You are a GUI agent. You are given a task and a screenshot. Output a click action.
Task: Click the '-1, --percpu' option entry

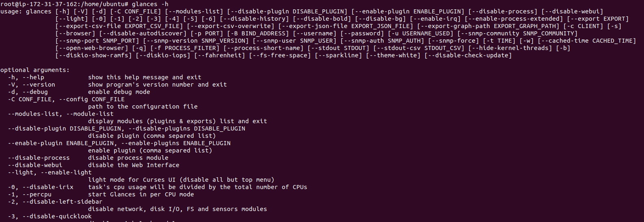[x=30, y=194]
